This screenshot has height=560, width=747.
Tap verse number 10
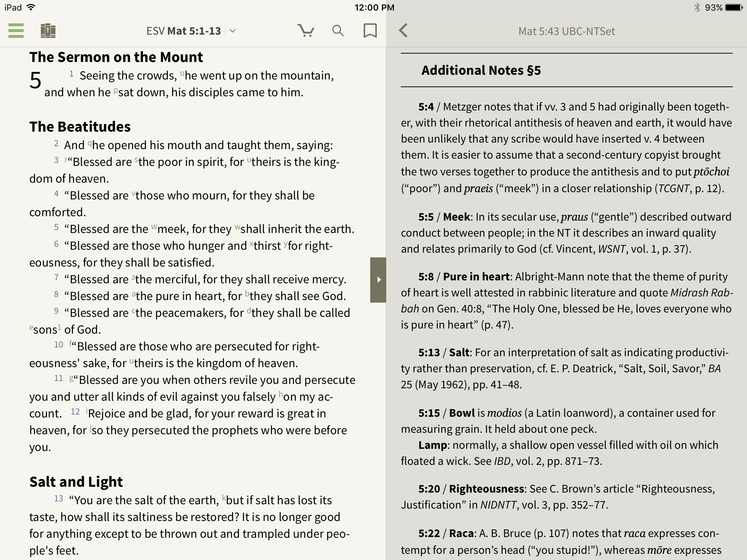point(59,345)
